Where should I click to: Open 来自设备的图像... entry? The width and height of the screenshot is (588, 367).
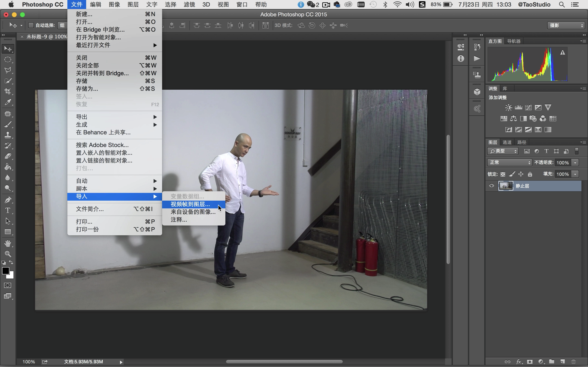click(x=193, y=212)
